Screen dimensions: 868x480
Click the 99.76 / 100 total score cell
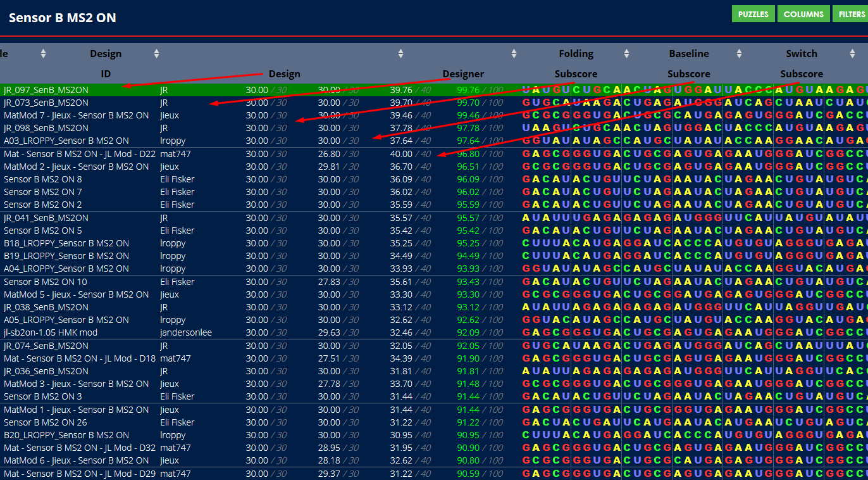point(480,90)
